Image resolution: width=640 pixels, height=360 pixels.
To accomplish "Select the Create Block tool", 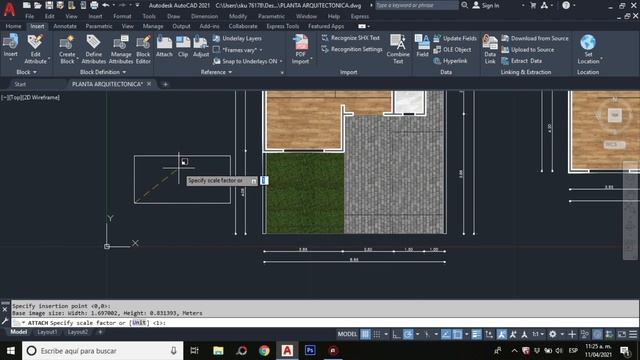I will click(x=67, y=49).
